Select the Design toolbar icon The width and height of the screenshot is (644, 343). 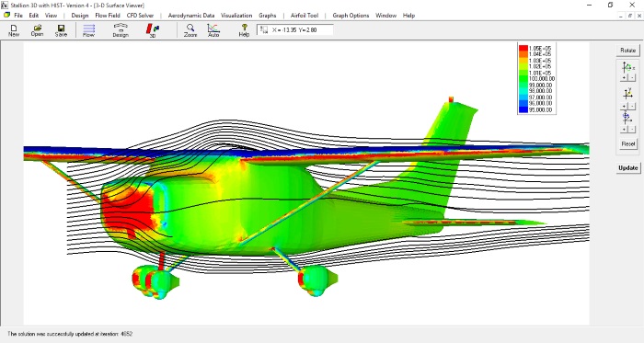[x=121, y=30]
